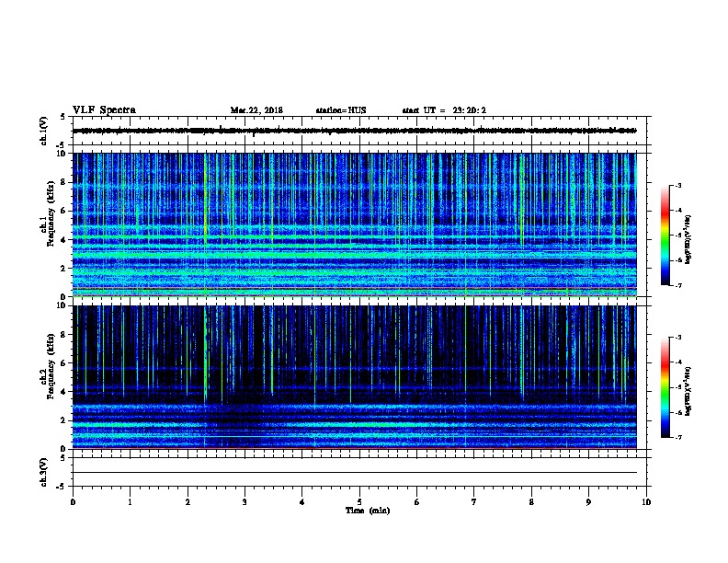The image size is (728, 563).
Task: Click the "VLF Spectra" plot title
Action: (104, 110)
